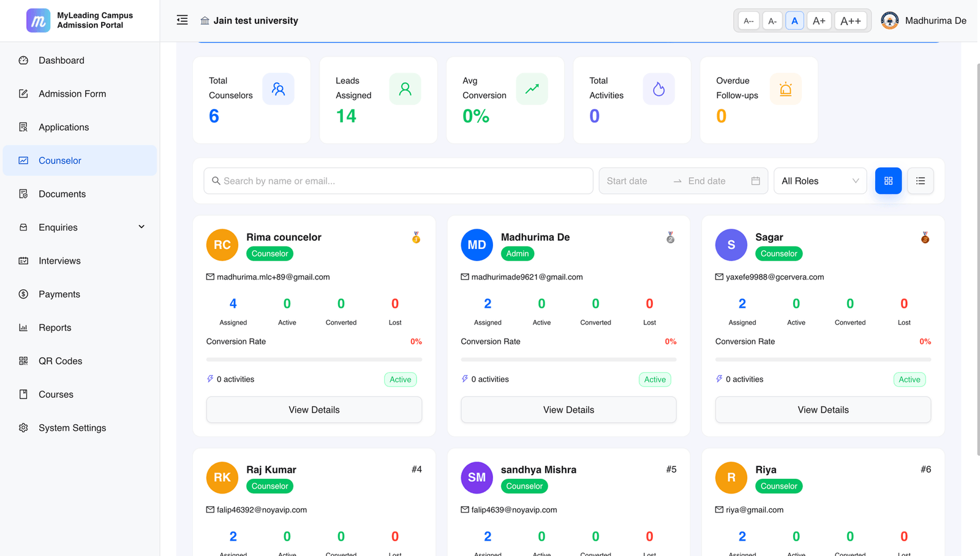The image size is (980, 556).
Task: Click the Total Activities flame icon
Action: click(x=658, y=89)
